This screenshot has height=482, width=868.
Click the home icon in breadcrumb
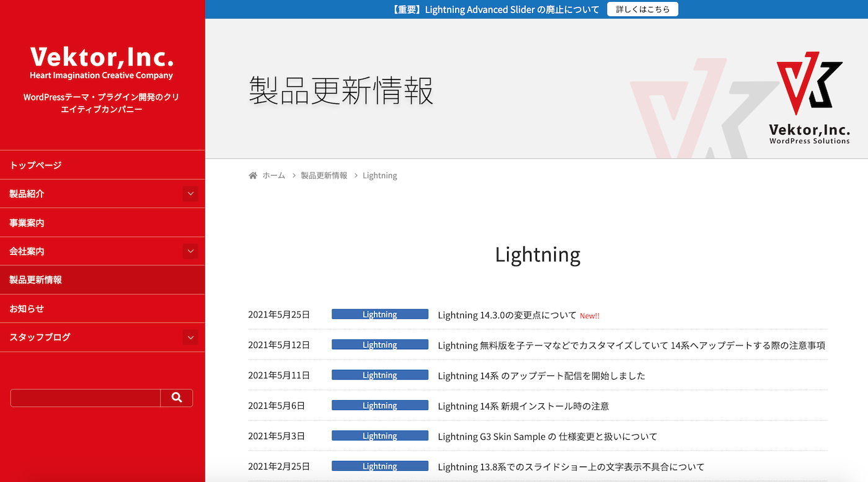[x=253, y=176]
